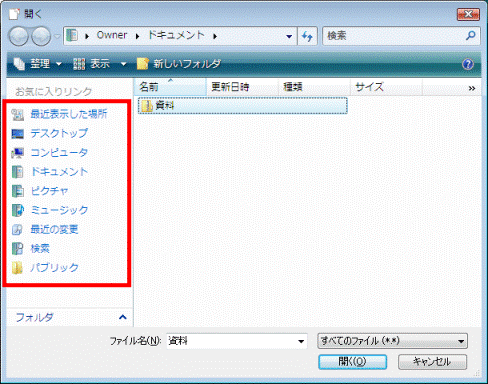
Task: Show more columns with the » chevron
Action: pyautogui.click(x=472, y=88)
